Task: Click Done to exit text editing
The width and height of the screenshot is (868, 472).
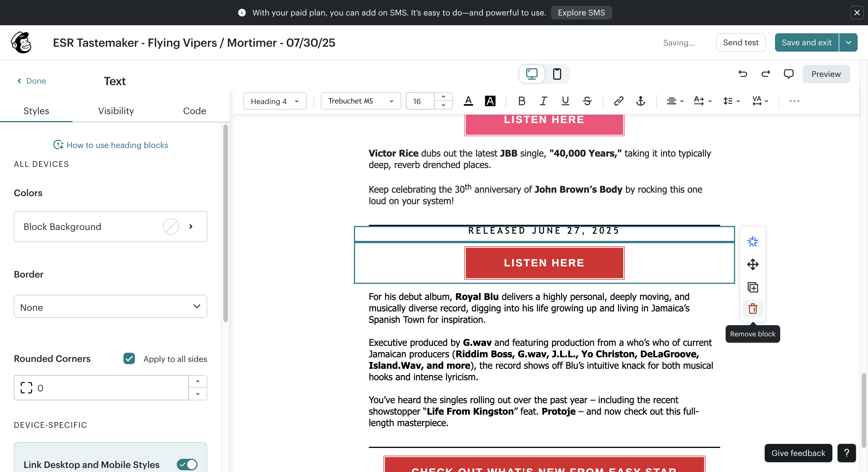Action: coord(32,81)
